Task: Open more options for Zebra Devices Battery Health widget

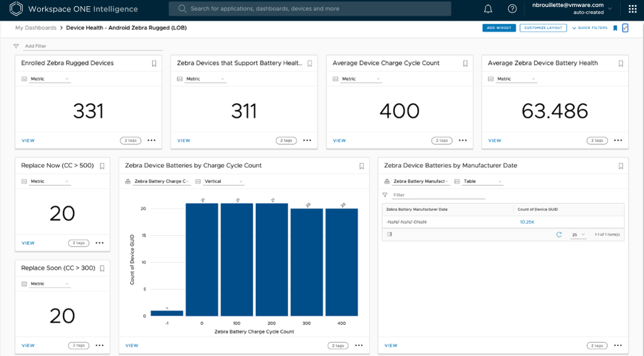Action: point(307,140)
